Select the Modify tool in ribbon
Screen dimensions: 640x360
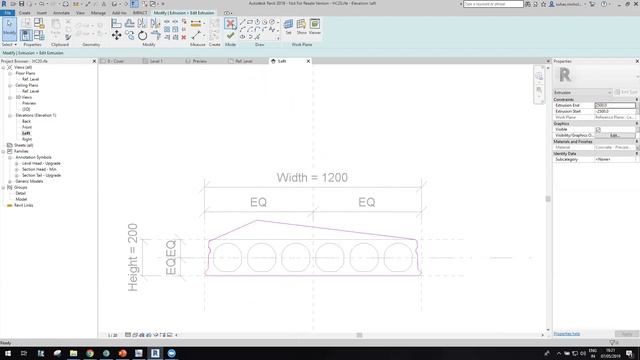pyautogui.click(x=9, y=29)
